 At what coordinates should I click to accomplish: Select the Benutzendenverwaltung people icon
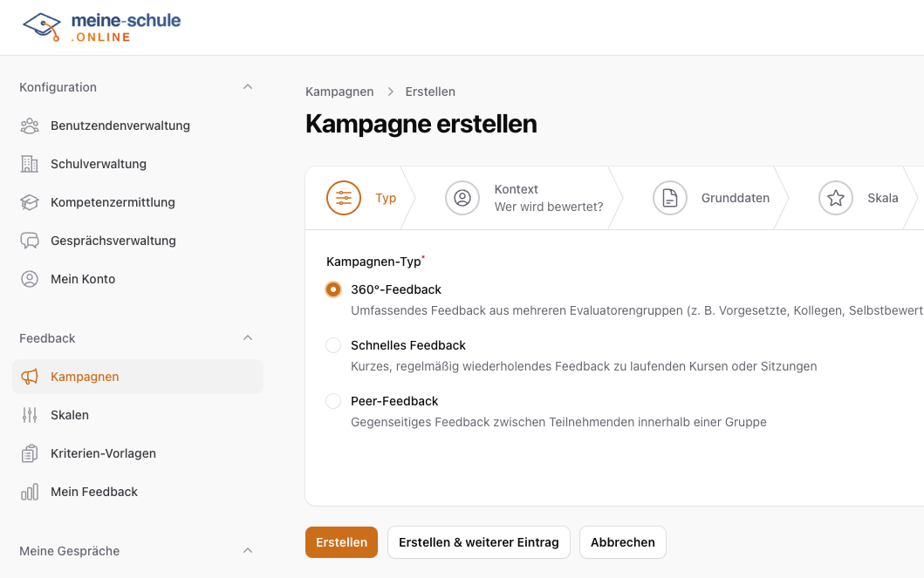click(30, 126)
